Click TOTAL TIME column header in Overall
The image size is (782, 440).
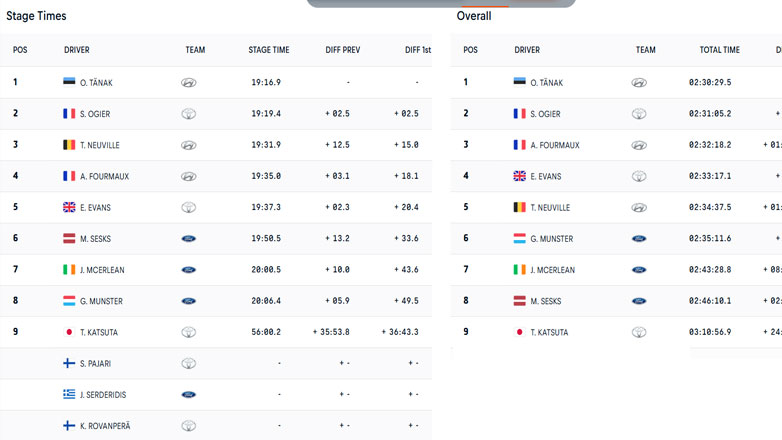tap(720, 50)
